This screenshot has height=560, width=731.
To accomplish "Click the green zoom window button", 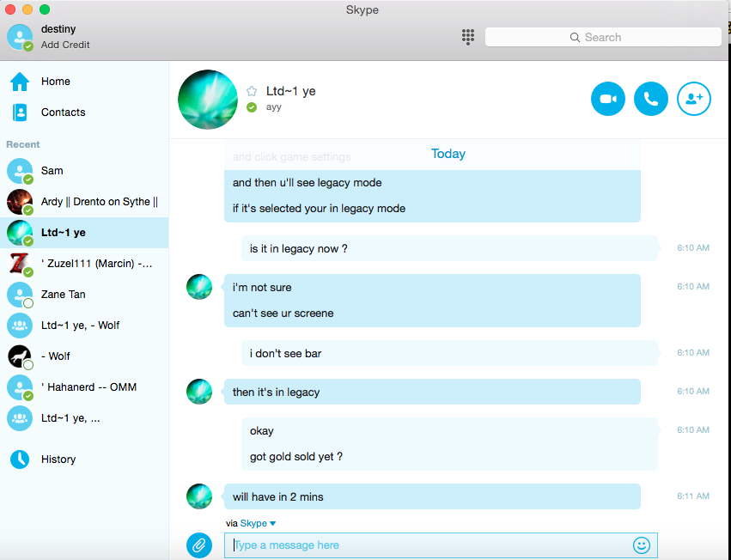I will tap(45, 9).
